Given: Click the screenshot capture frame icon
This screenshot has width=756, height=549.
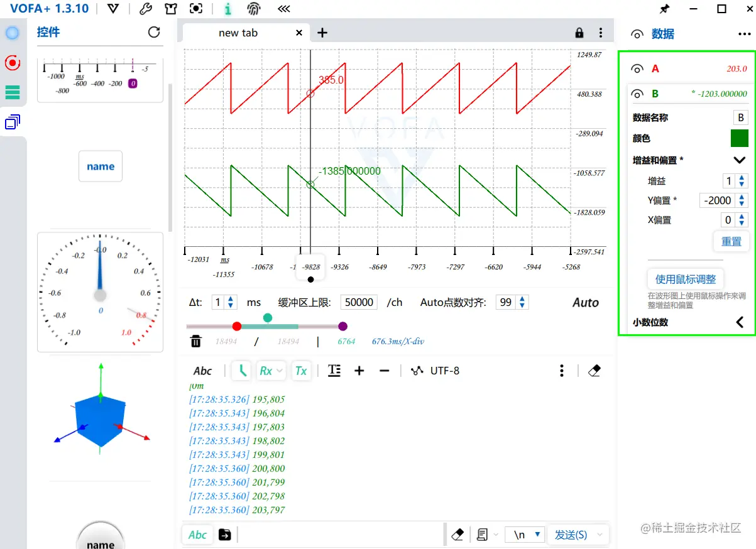Looking at the screenshot, I should coord(197,9).
